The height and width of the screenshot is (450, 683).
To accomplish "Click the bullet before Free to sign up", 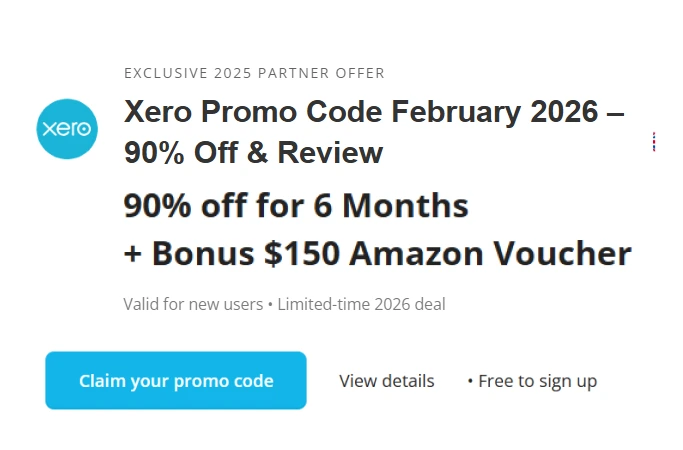I will coord(470,381).
